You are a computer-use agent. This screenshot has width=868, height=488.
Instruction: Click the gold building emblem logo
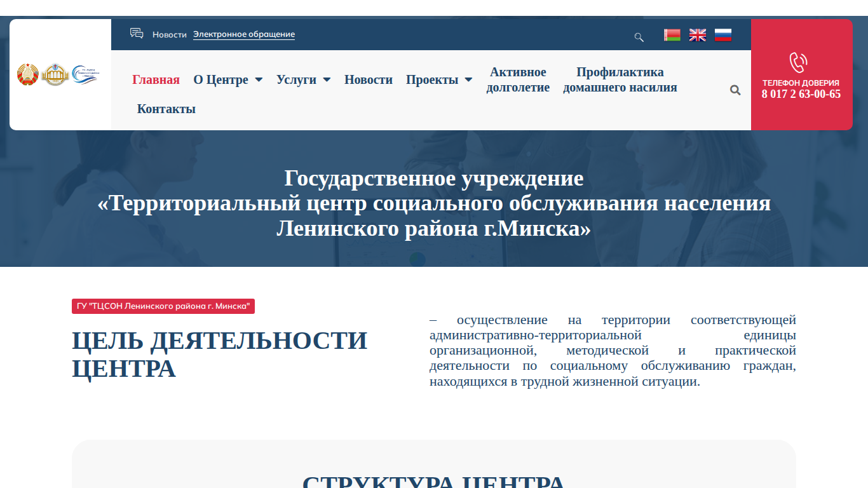click(x=55, y=75)
